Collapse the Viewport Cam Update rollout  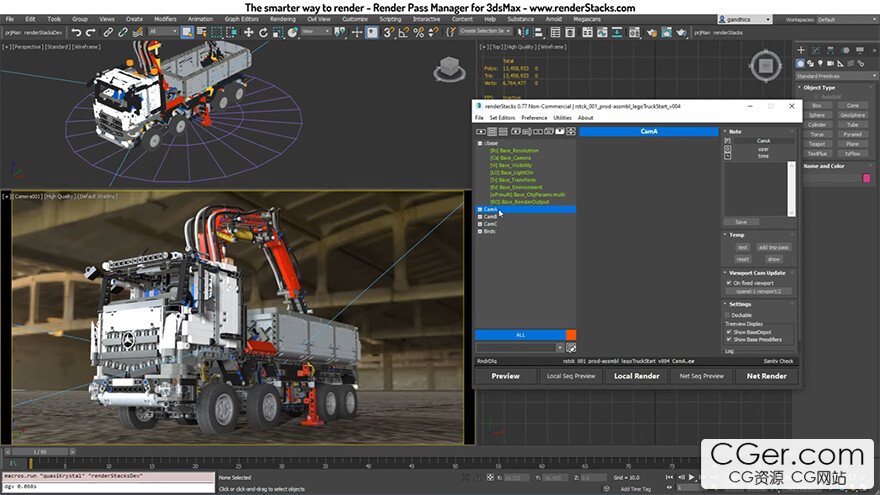pos(725,273)
